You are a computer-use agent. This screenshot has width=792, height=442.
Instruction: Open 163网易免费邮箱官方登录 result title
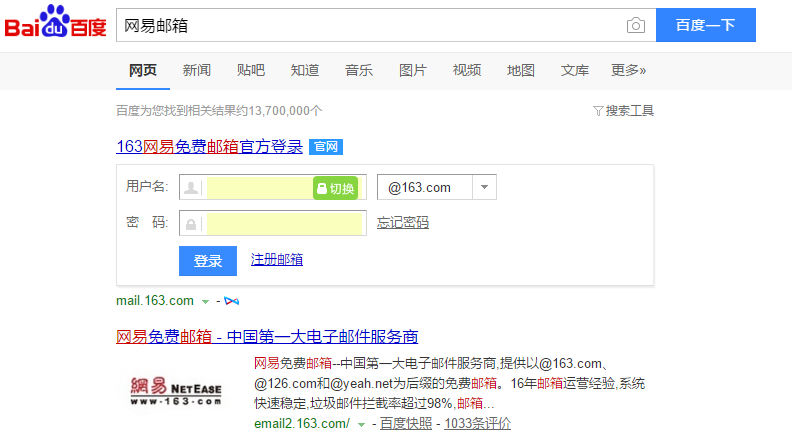click(209, 146)
